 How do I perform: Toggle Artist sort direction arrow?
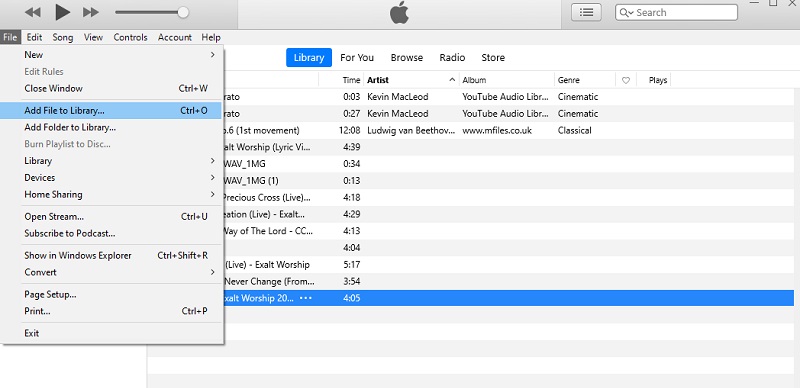(452, 80)
